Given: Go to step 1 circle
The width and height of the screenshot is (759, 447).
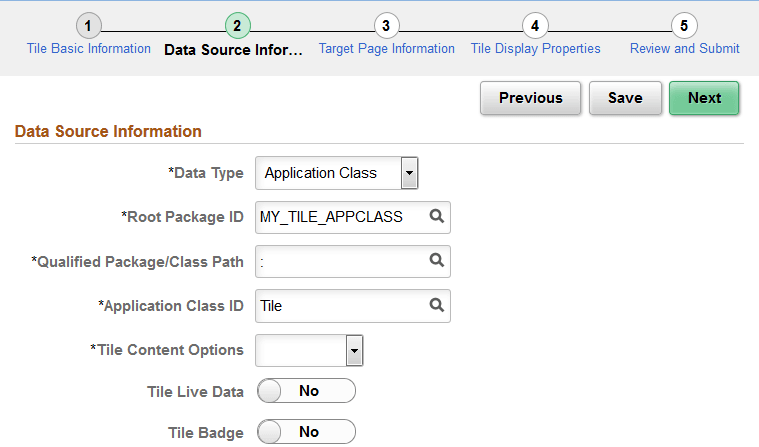Looking at the screenshot, I should pyautogui.click(x=89, y=25).
